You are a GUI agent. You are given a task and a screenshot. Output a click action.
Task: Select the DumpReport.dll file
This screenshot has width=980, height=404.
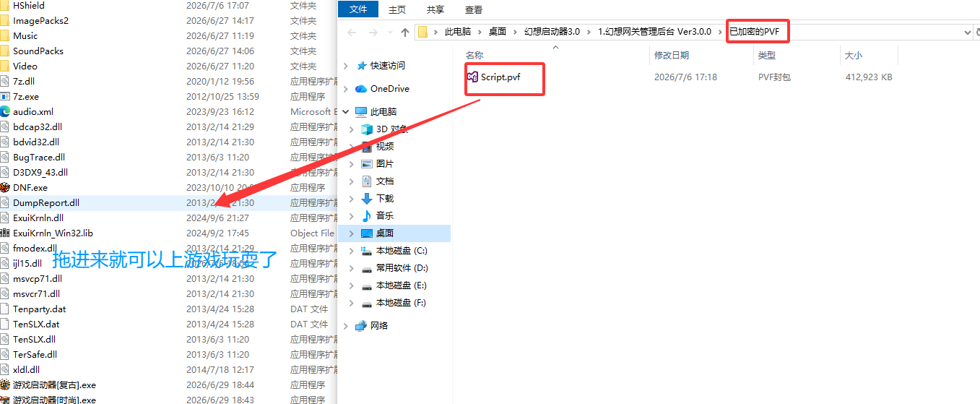(46, 202)
